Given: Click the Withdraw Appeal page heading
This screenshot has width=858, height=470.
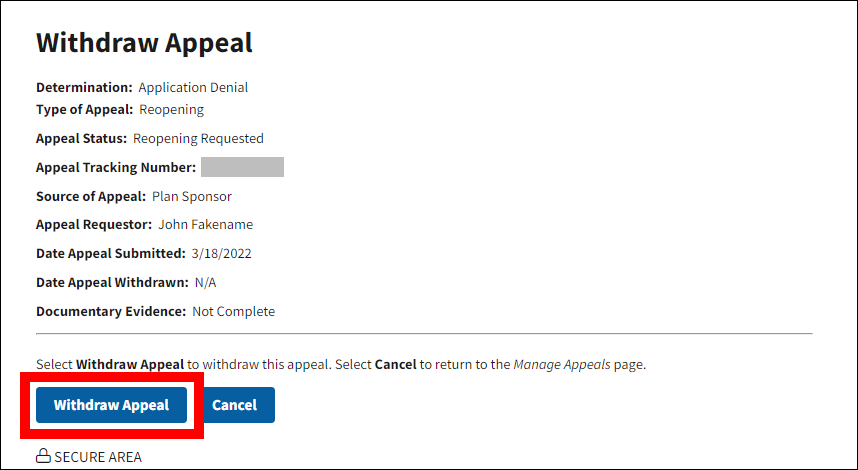Looking at the screenshot, I should coord(144,43).
